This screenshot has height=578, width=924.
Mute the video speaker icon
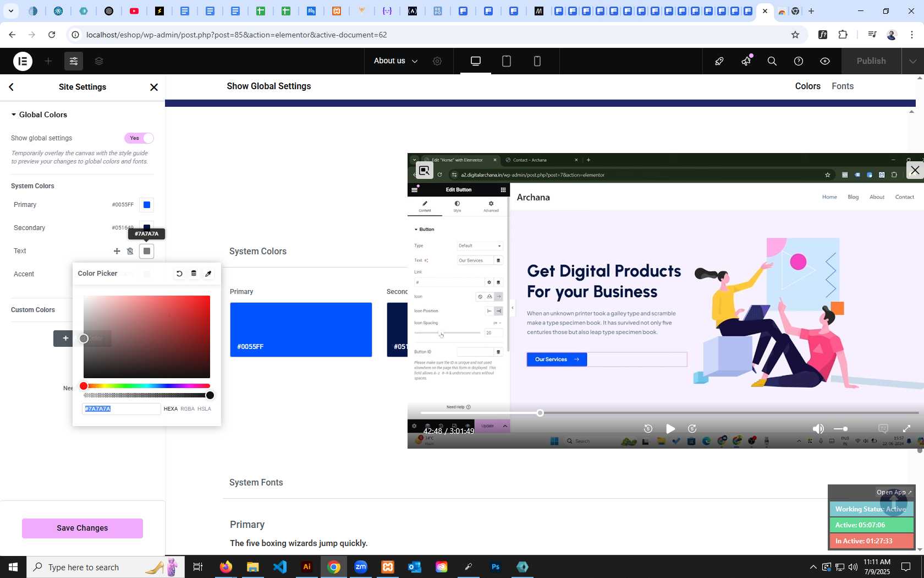point(818,429)
